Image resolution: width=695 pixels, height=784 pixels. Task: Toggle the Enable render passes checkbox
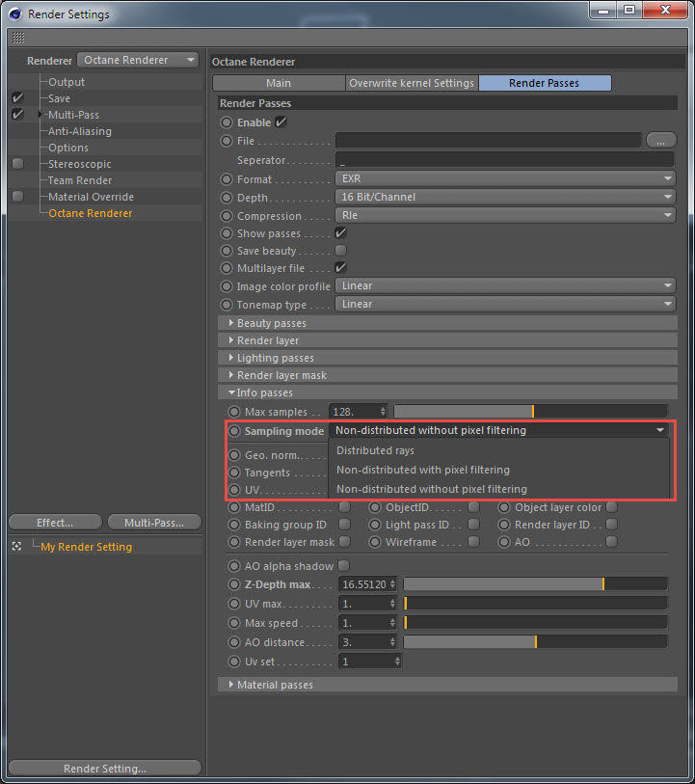(281, 122)
